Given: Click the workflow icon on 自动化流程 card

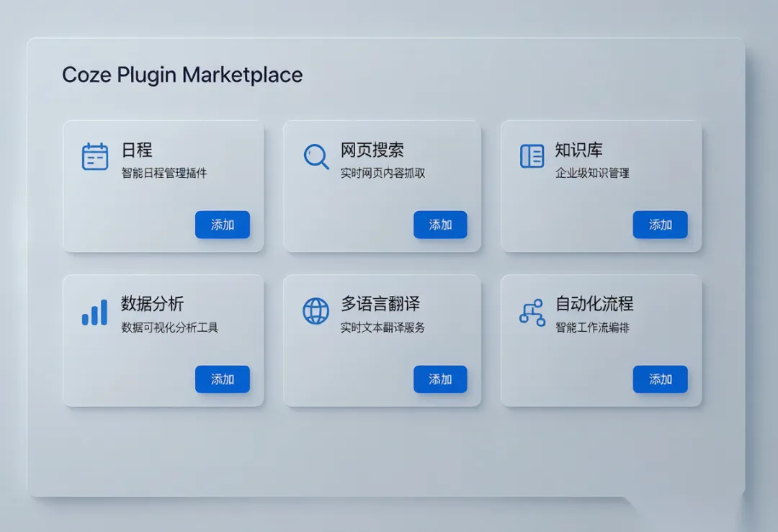Looking at the screenshot, I should [532, 312].
